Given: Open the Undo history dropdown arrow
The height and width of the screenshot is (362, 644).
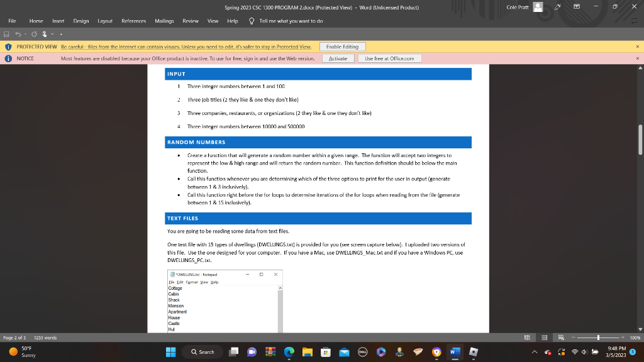Looking at the screenshot, I should (x=25, y=34).
